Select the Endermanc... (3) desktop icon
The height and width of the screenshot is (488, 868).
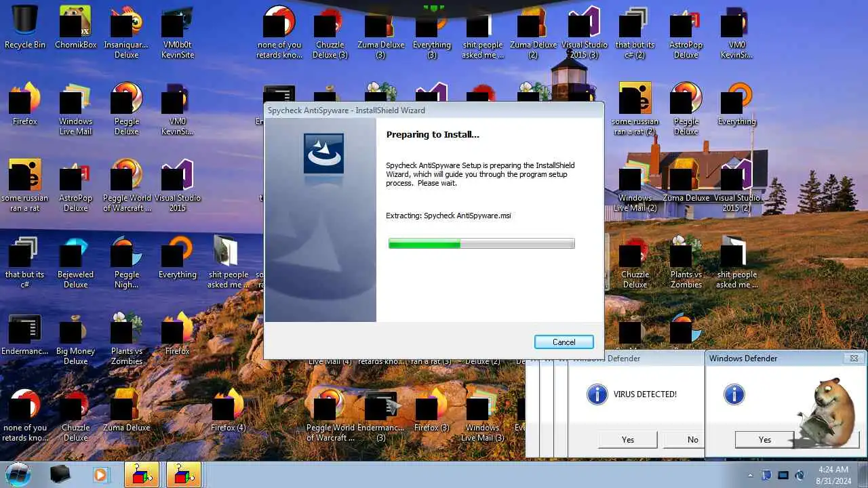pos(380,415)
